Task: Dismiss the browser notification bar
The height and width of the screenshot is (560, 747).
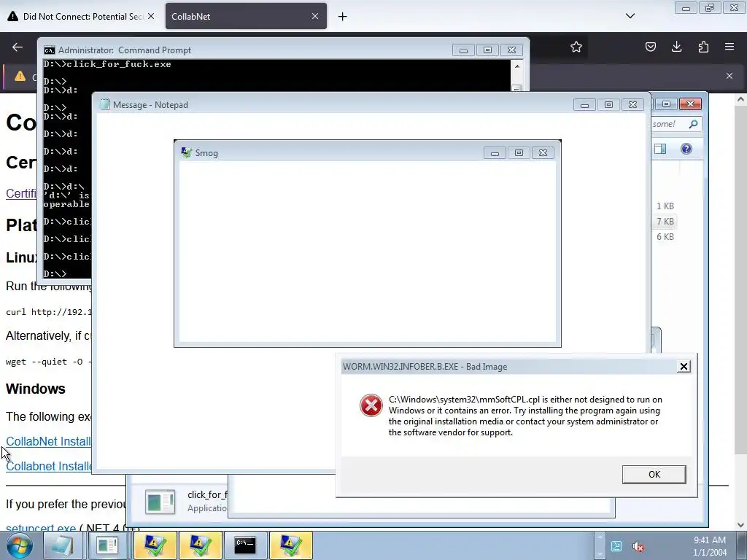Action: [x=729, y=76]
